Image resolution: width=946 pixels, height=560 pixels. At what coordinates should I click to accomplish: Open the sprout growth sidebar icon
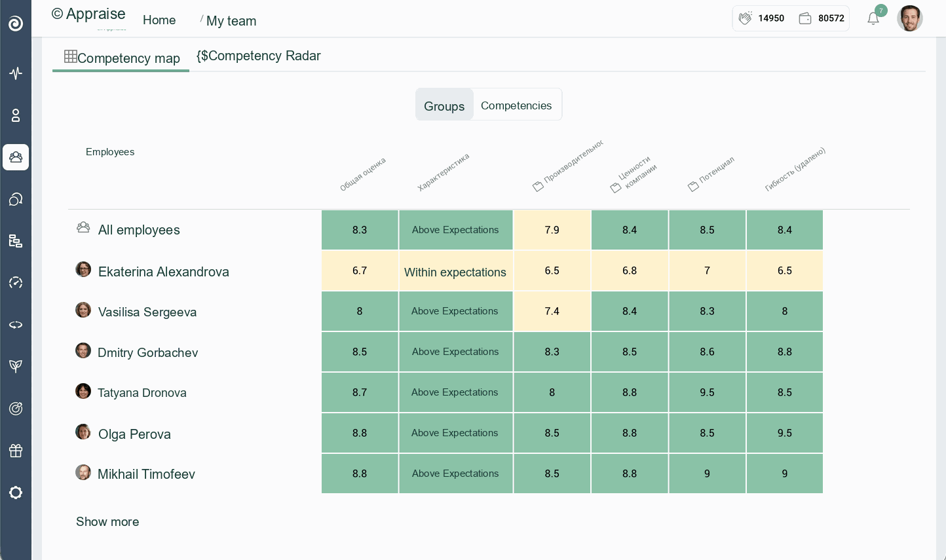click(16, 366)
